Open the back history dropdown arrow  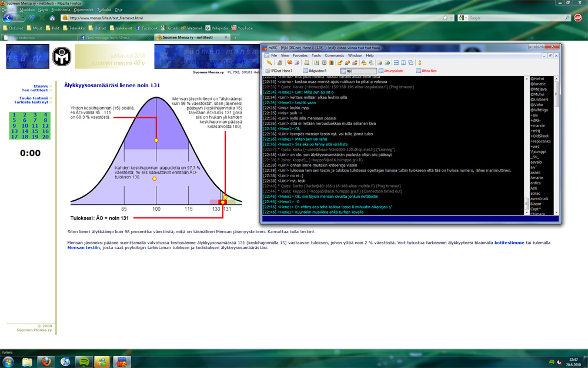24,18
